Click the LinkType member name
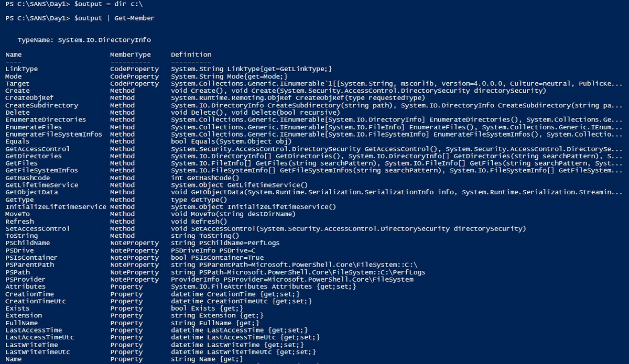This screenshot has height=364, width=629. pos(21,69)
